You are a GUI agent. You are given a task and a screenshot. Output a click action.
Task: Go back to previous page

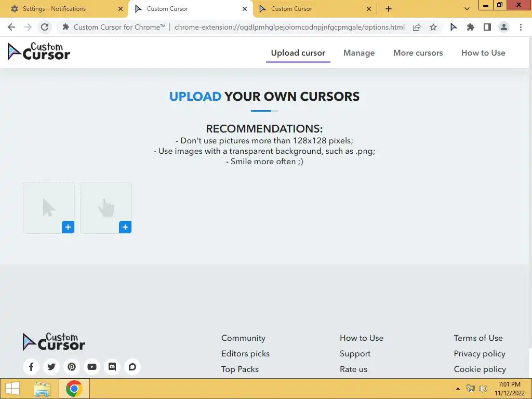[x=11, y=27]
